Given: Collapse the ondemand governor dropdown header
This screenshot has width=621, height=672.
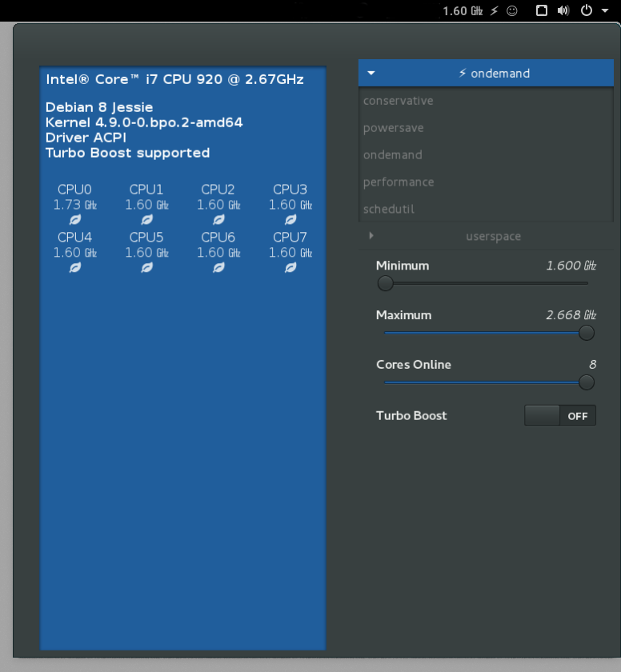Looking at the screenshot, I should coord(486,74).
